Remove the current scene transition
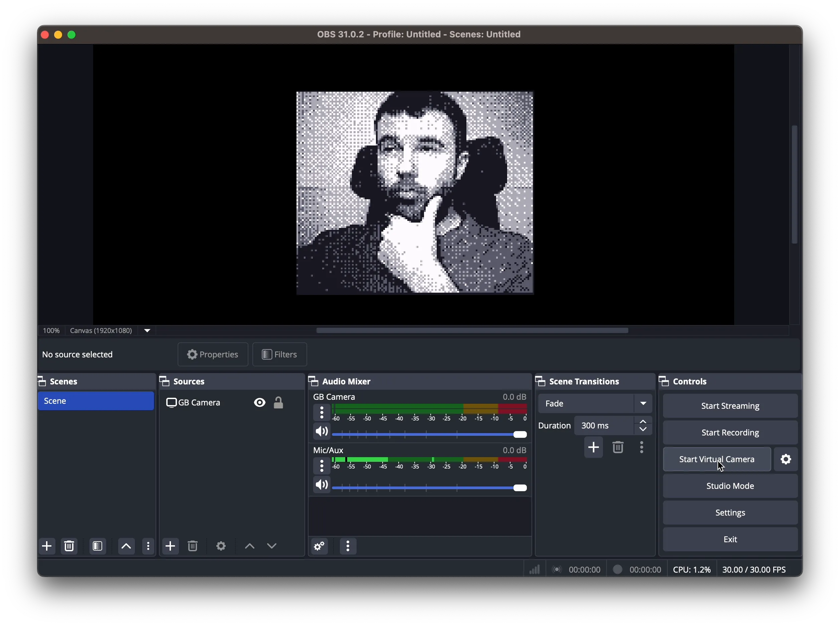 click(x=618, y=447)
